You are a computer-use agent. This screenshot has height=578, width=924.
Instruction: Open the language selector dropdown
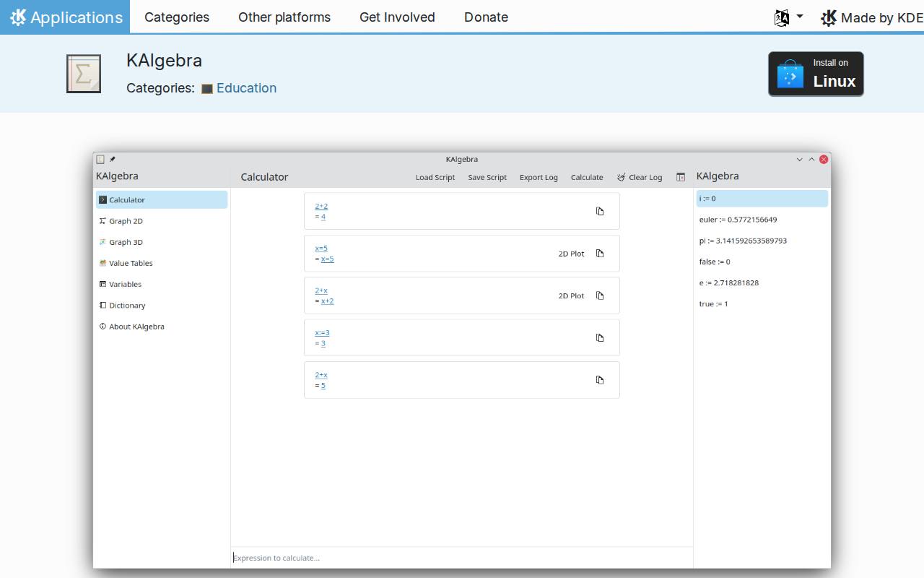[x=788, y=17]
